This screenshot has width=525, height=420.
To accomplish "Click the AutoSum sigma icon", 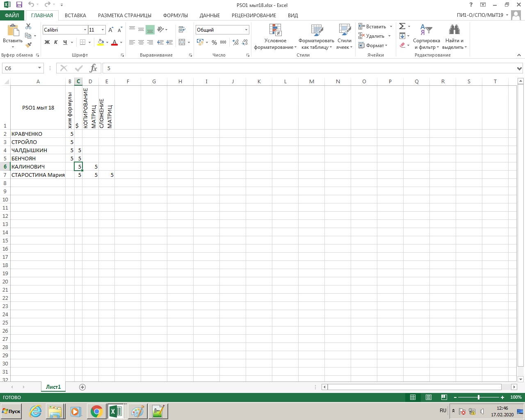I will pos(402,26).
